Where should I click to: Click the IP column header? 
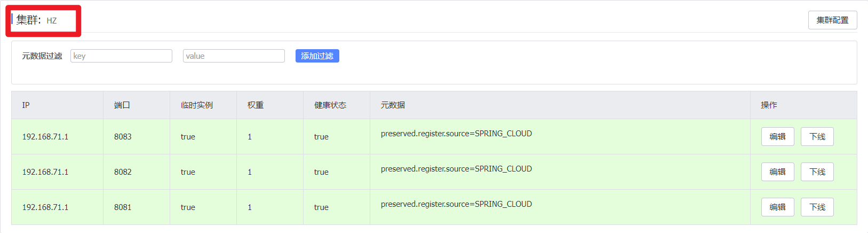coord(26,105)
